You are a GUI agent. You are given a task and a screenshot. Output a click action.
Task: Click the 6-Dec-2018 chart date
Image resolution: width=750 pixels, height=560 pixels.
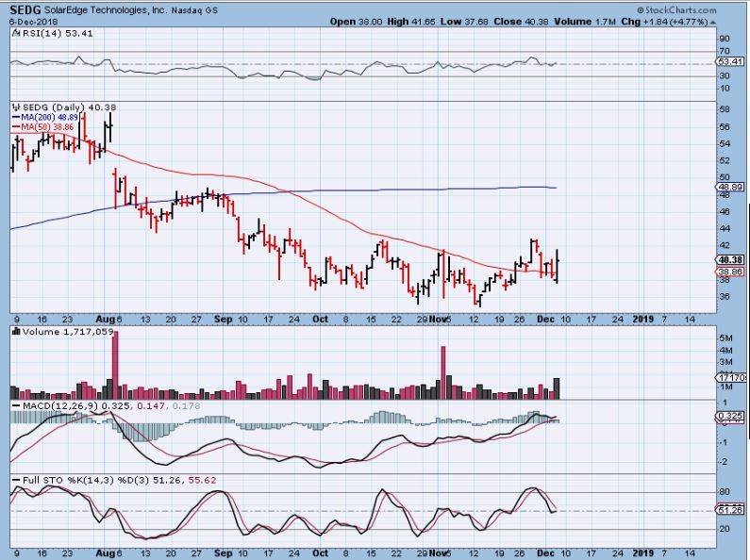click(x=33, y=22)
